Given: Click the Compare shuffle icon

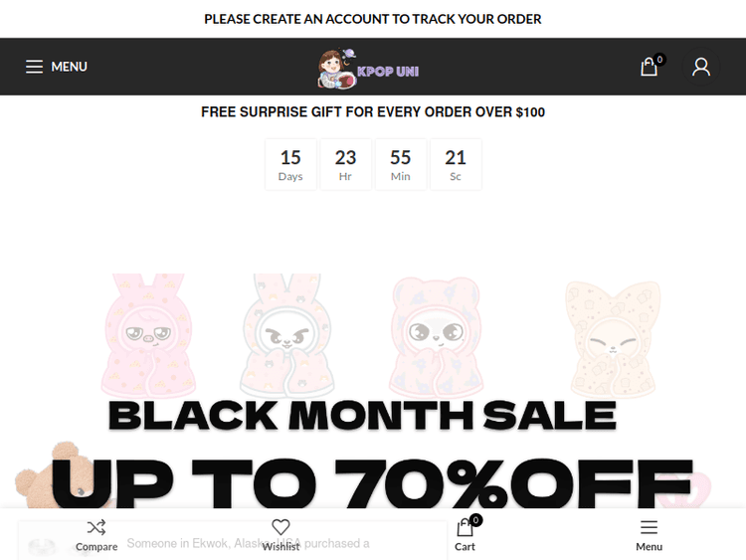Looking at the screenshot, I should [x=96, y=527].
